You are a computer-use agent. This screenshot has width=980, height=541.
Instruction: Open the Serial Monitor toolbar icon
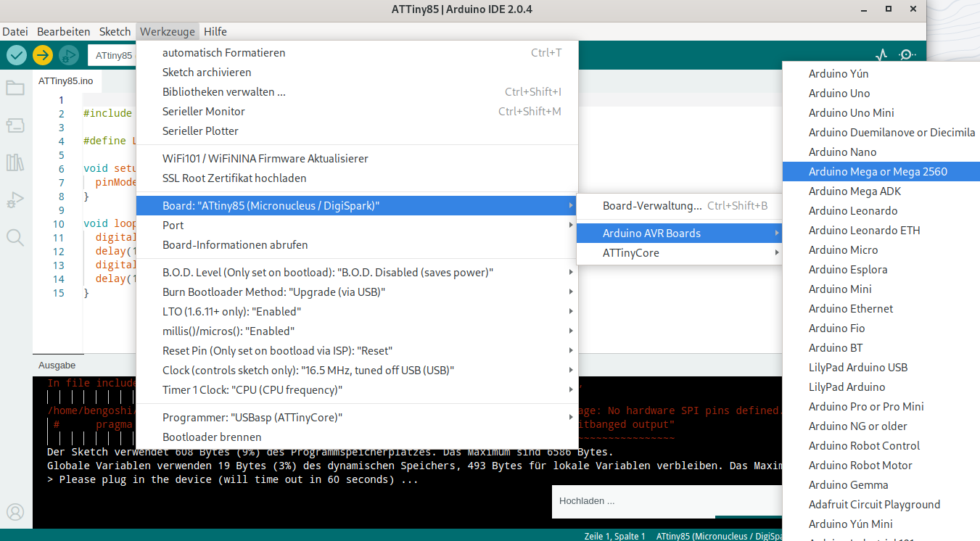click(907, 55)
